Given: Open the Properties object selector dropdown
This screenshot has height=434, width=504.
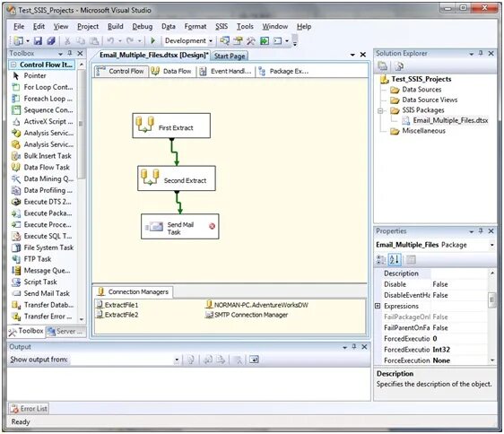Looking at the screenshot, I should click(x=491, y=246).
